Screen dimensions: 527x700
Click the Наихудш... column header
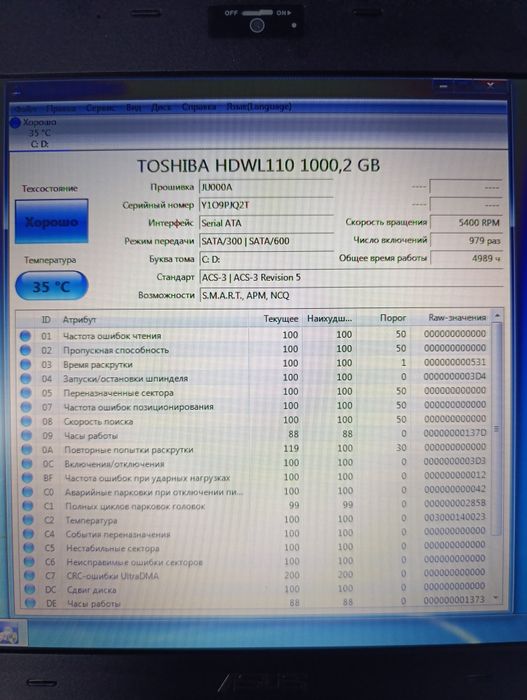[329, 319]
